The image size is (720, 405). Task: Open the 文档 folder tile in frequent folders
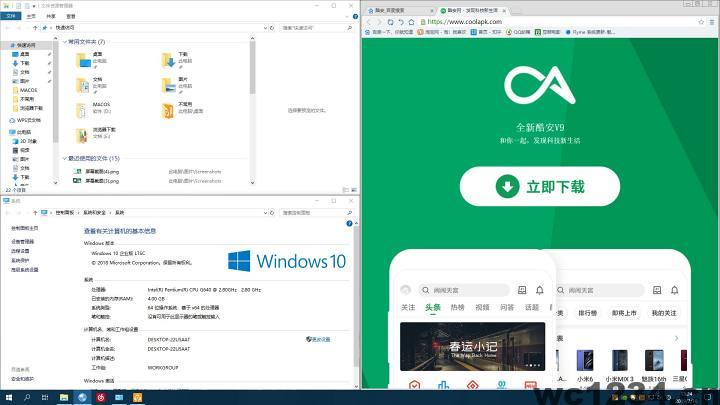point(92,85)
